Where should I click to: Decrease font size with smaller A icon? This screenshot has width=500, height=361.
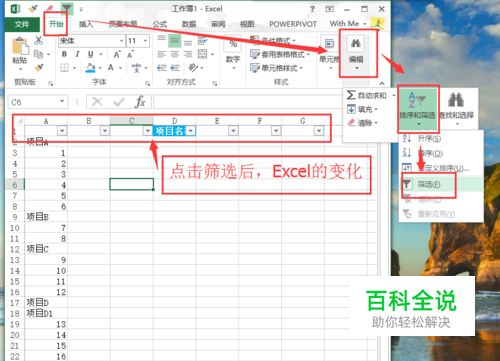(x=130, y=54)
